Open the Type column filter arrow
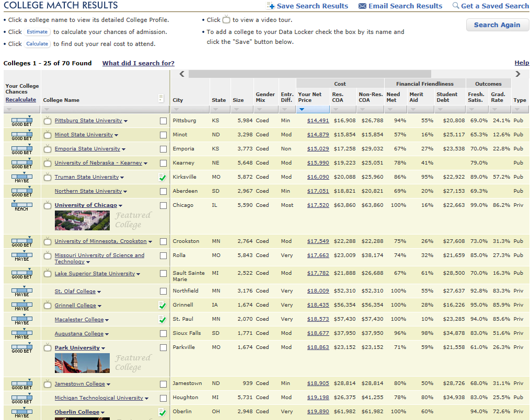This screenshot has height=420, width=531. [517, 109]
